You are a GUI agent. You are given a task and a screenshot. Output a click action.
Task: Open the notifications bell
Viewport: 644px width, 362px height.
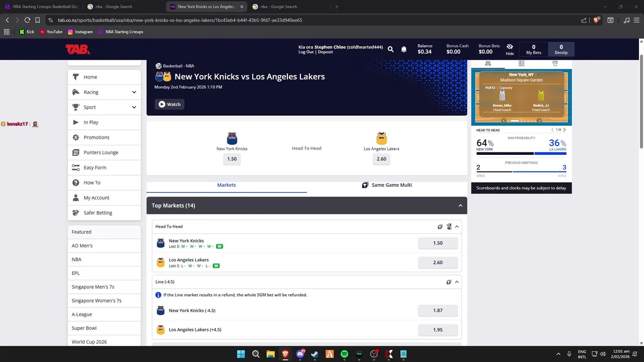(x=404, y=49)
